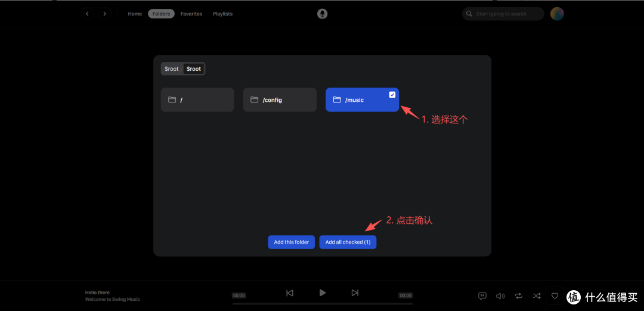The width and height of the screenshot is (644, 311).
Task: Open the lyrics icon in player bar
Action: [482, 296]
